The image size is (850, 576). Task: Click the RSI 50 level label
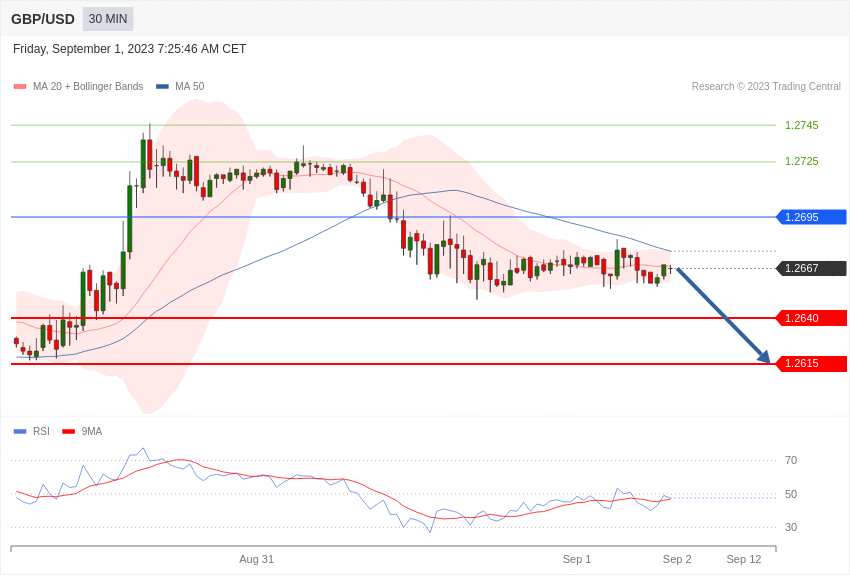[791, 495]
